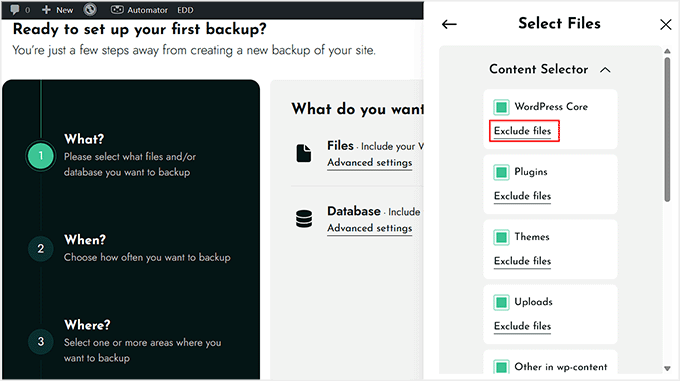The image size is (680, 381).
Task: Open Advanced settings for Files
Action: point(369,163)
